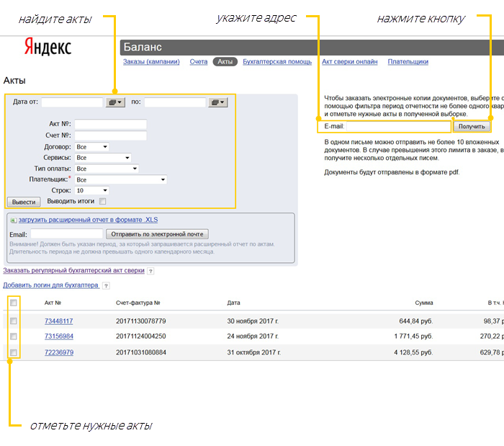Open act link 72236979
Screen dimensions: 504x446
pos(59,352)
